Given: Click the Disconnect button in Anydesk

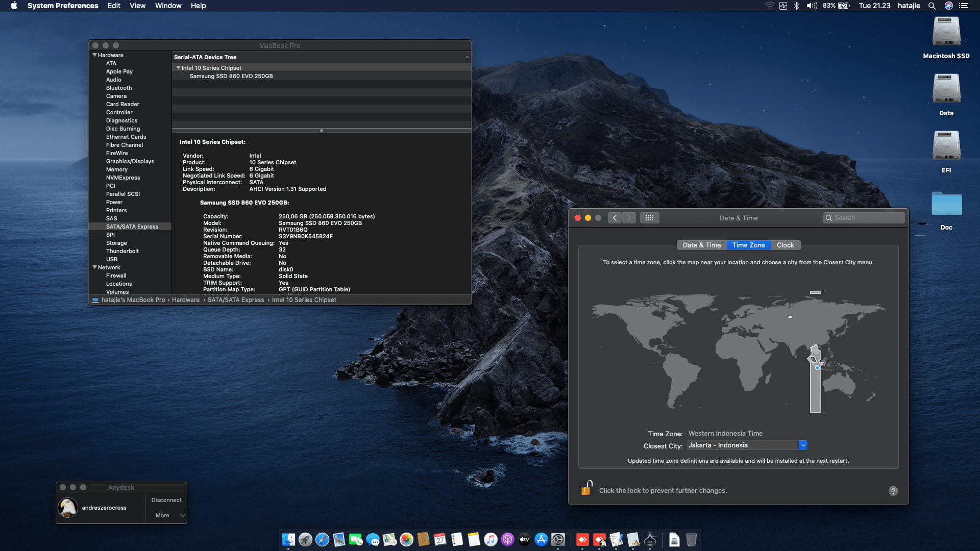Looking at the screenshot, I should click(166, 500).
